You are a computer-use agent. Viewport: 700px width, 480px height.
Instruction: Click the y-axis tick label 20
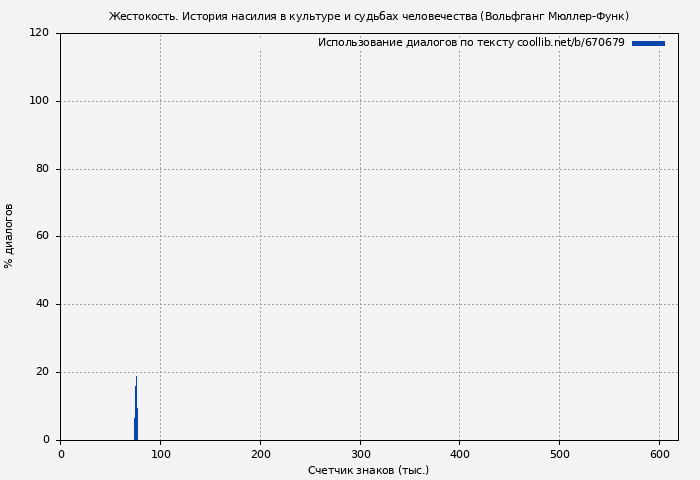(x=43, y=372)
